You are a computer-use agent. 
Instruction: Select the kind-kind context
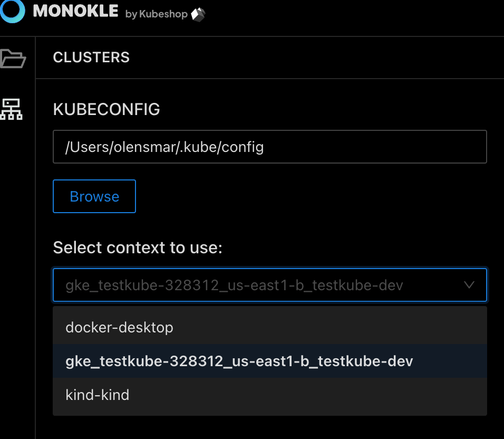point(270,395)
